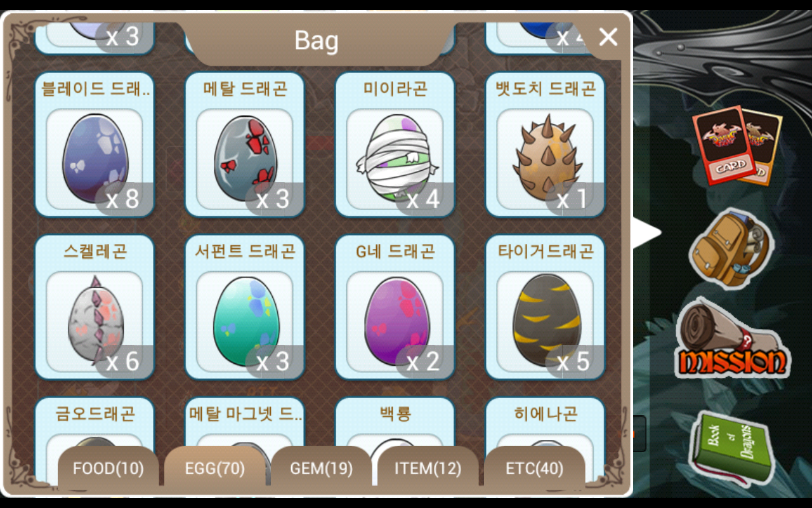Switch to the FOOD(10) tab
Screen dimensions: 812x508
108,469
